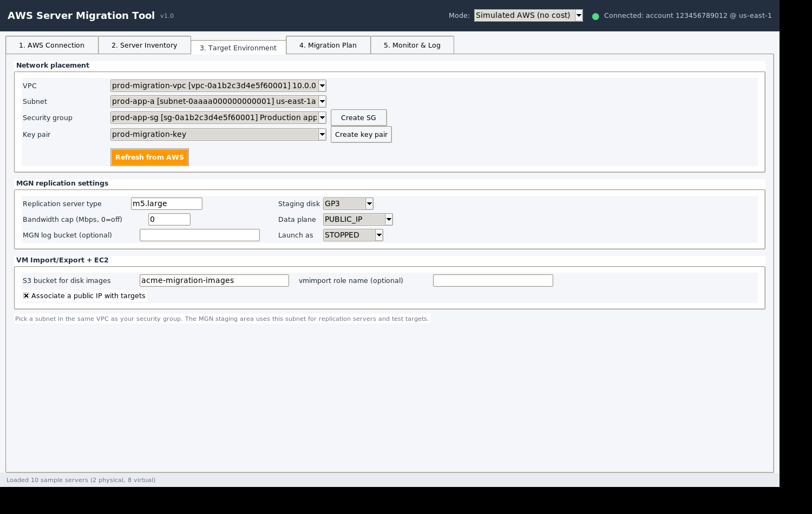This screenshot has height=514, width=812.
Task: Focus the Replication server type field
Action: tap(167, 203)
